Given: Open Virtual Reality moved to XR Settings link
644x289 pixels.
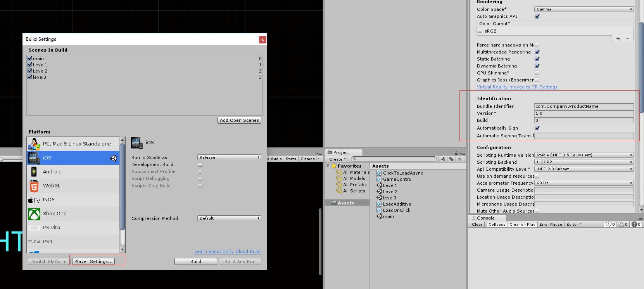Looking at the screenshot, I should coord(517,87).
